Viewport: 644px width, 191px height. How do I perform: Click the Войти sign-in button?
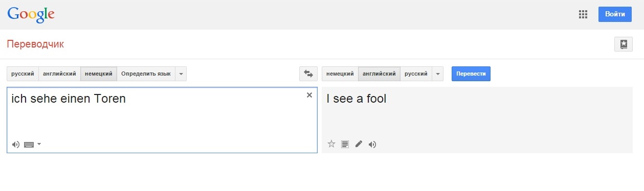point(615,14)
